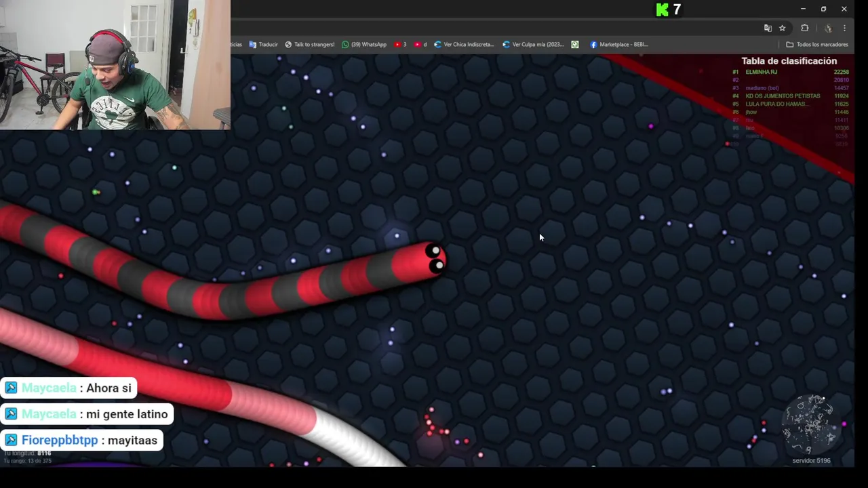Open the Chrome three-dot menu
Screen dimensions: 868x488
click(844, 28)
